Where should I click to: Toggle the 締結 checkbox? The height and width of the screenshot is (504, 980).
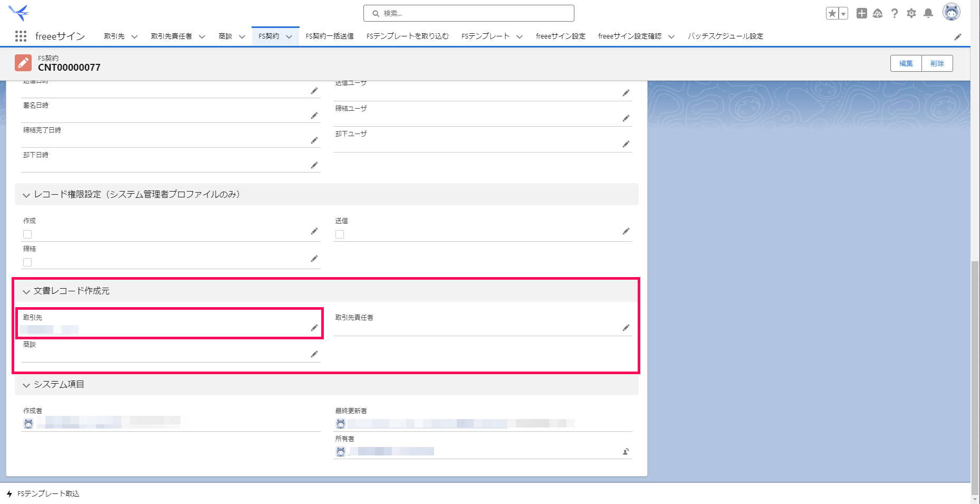(27, 262)
